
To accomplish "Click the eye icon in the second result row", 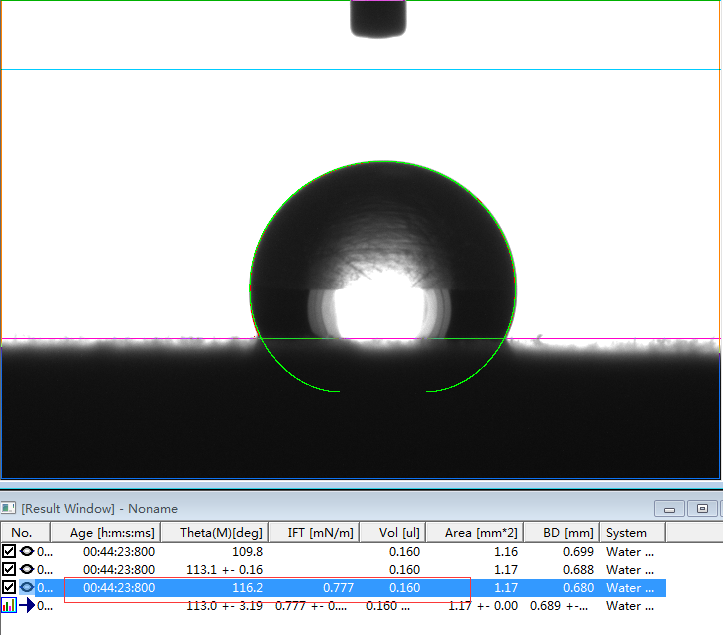I will click(27, 569).
